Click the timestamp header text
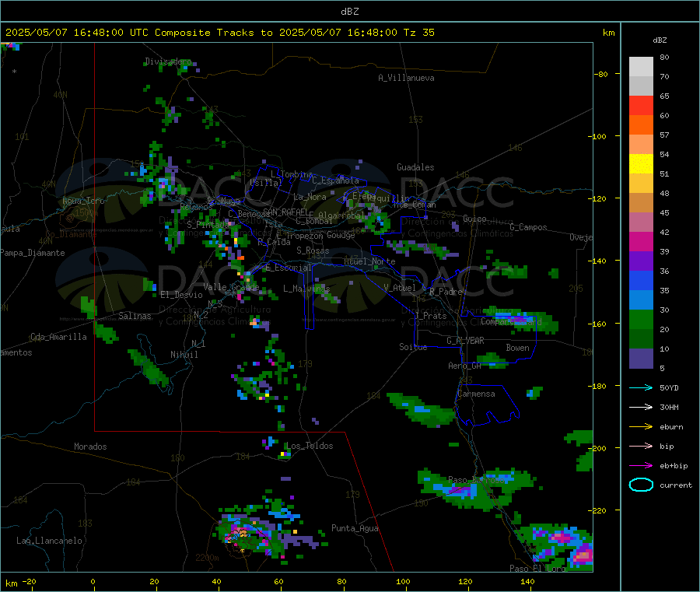 pos(219,33)
